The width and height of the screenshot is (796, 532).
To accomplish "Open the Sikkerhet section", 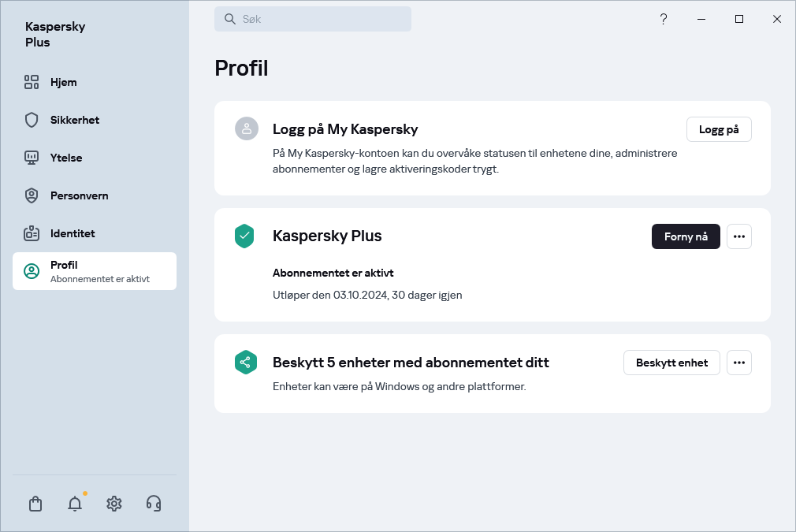I will (x=74, y=120).
